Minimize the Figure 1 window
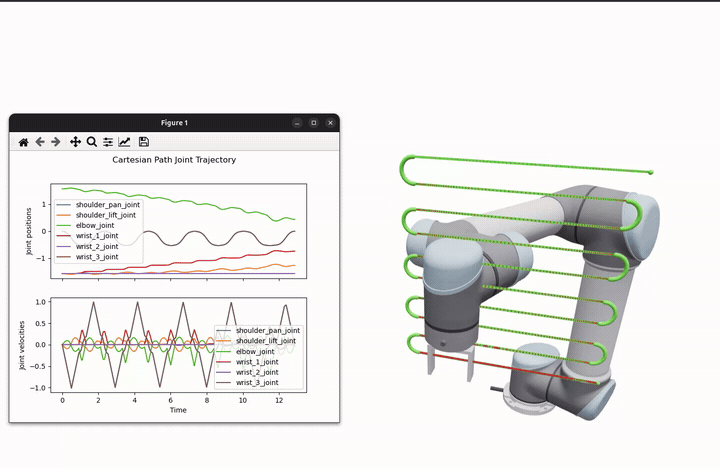The height and width of the screenshot is (468, 720). click(x=297, y=123)
